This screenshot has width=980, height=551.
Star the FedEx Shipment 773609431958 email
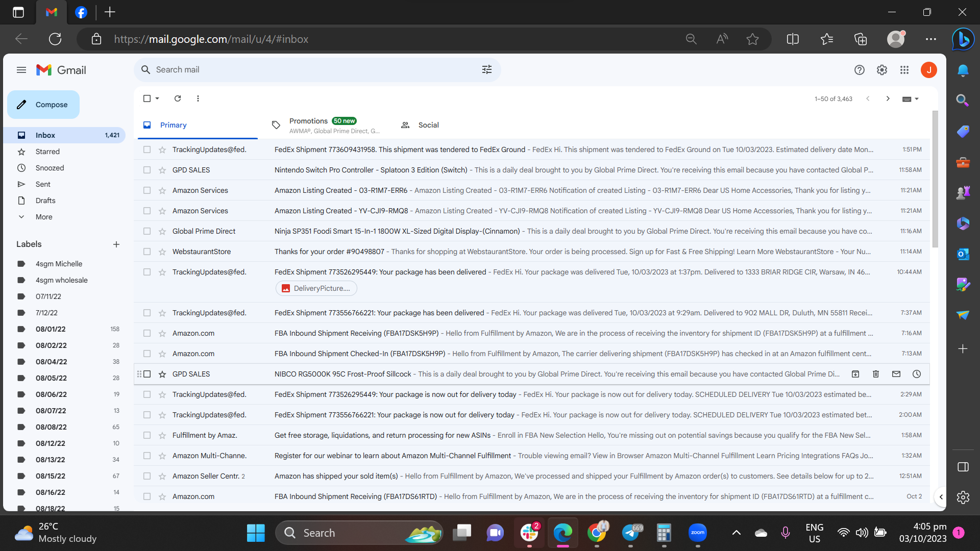click(x=162, y=149)
